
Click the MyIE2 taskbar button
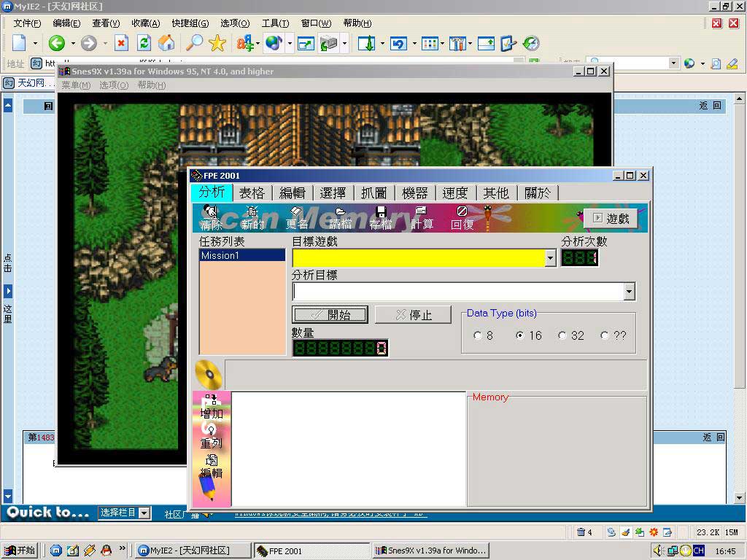click(x=192, y=551)
